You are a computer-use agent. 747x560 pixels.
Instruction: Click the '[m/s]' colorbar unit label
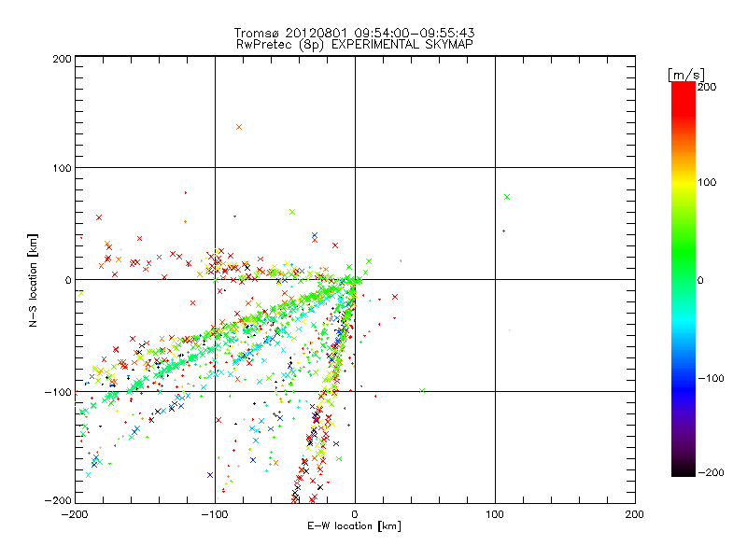coord(686,75)
